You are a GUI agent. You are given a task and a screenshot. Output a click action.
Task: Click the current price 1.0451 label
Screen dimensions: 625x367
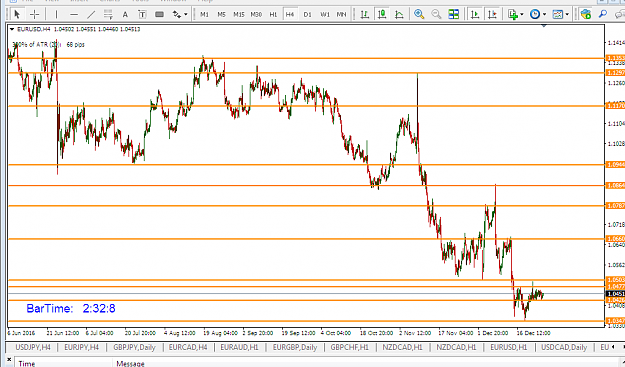(x=615, y=294)
